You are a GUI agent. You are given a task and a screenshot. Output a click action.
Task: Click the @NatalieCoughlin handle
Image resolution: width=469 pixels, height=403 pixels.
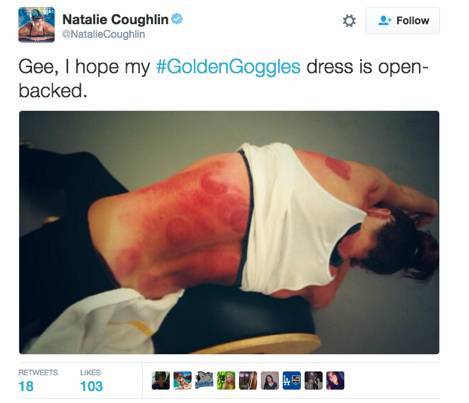[x=104, y=34]
